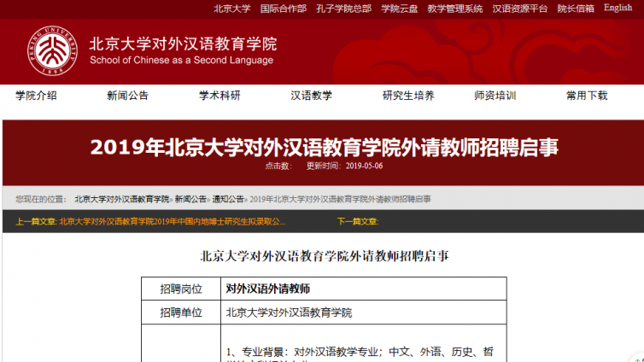Open the 汉语资源平台 top link

(x=520, y=9)
